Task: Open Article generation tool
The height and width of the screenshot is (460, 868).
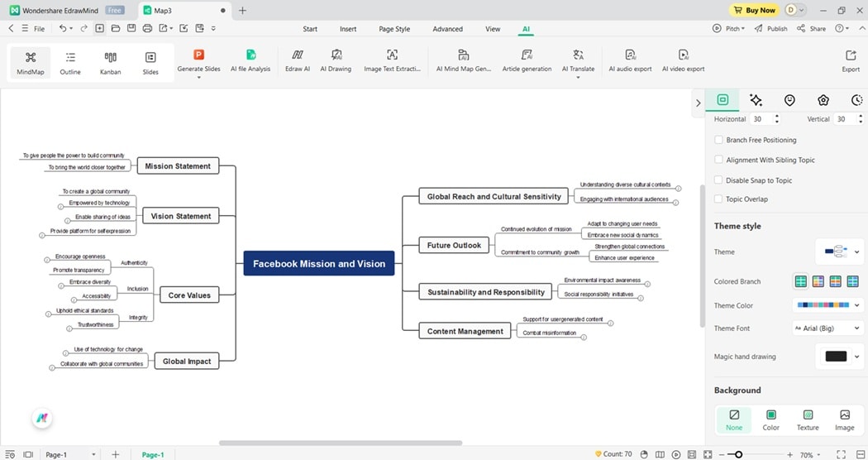Action: point(527,60)
